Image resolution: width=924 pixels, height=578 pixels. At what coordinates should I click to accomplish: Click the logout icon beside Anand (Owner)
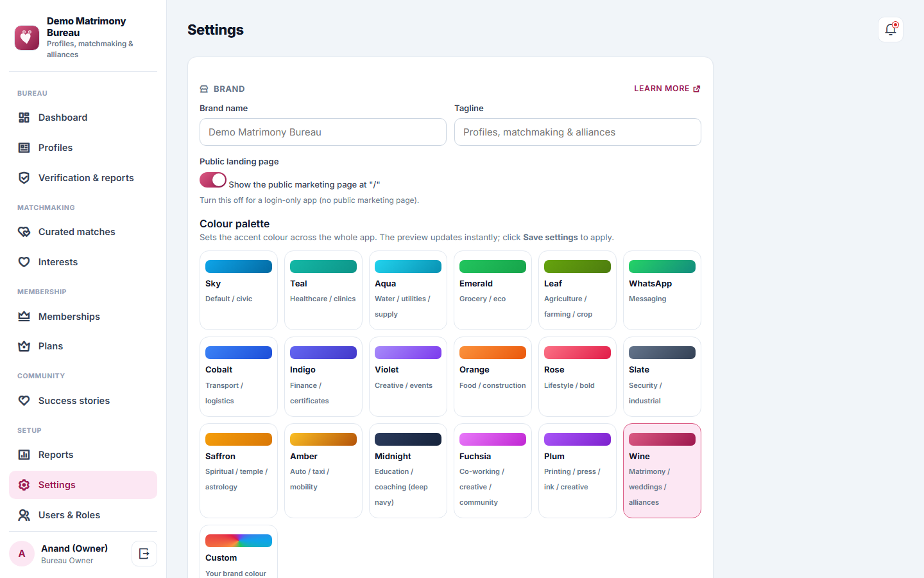click(x=144, y=554)
